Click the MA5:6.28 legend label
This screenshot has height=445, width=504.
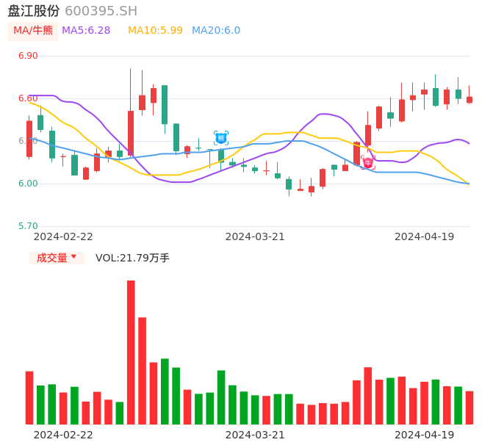[x=86, y=31]
